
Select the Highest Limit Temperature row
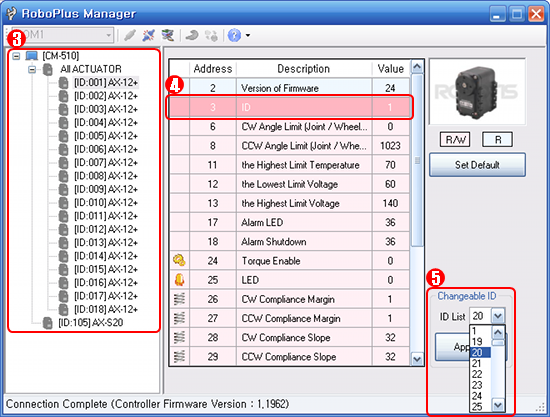(x=290, y=165)
